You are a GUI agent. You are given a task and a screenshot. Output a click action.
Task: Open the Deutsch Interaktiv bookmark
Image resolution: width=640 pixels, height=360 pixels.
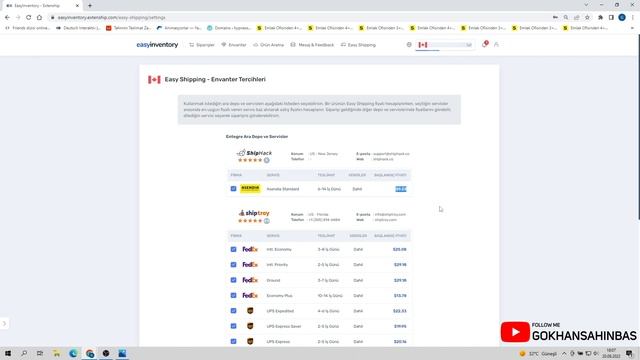point(78,28)
